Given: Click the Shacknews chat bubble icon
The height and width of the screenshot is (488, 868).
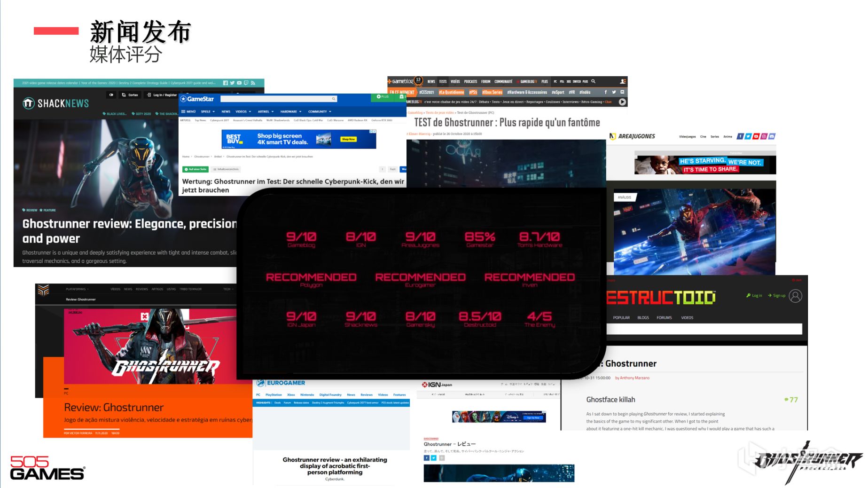Looking at the screenshot, I should pos(246,83).
